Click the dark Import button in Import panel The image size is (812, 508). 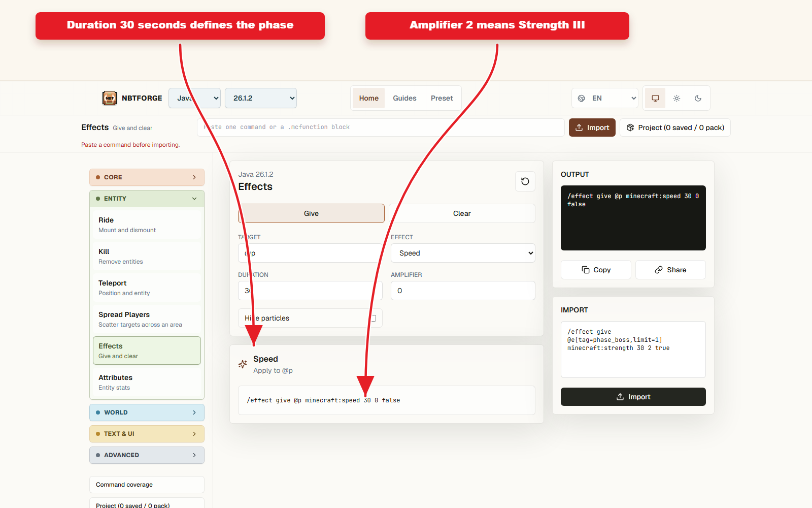coord(633,397)
